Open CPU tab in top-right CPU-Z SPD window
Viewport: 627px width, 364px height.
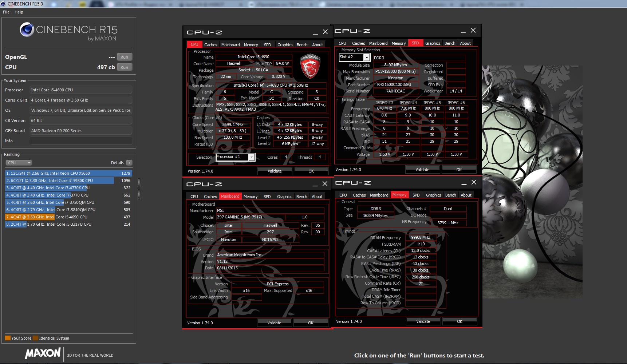(x=342, y=43)
